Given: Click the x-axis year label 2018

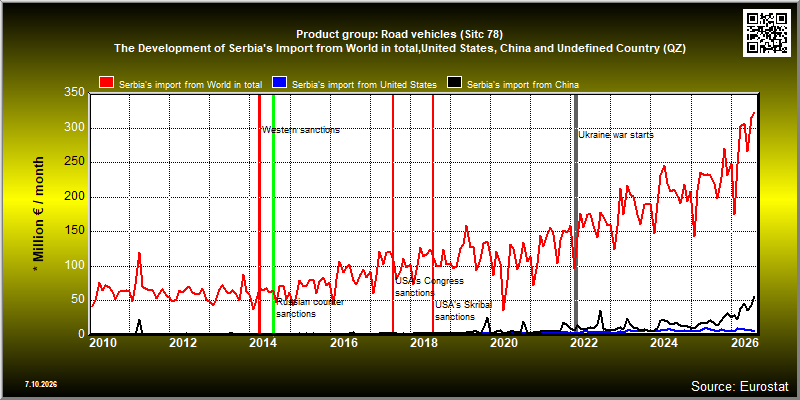Looking at the screenshot, I should [423, 342].
